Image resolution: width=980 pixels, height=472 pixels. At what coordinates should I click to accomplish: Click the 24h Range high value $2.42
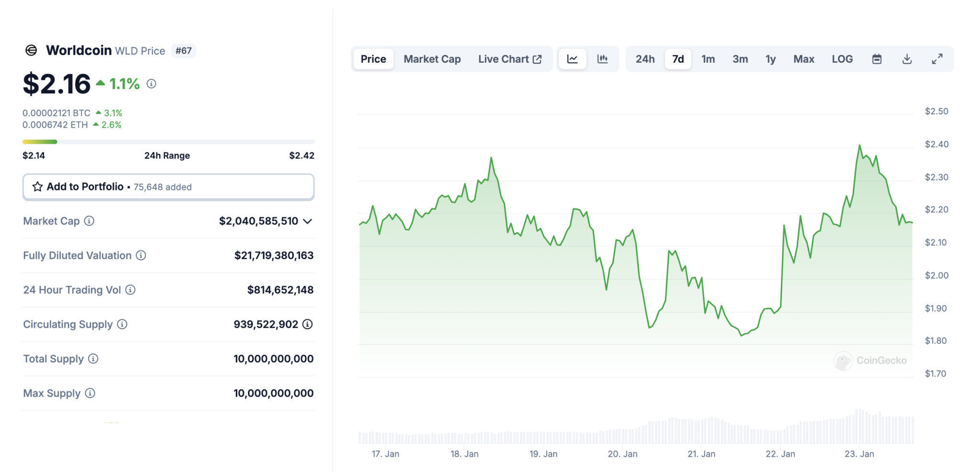coord(302,155)
